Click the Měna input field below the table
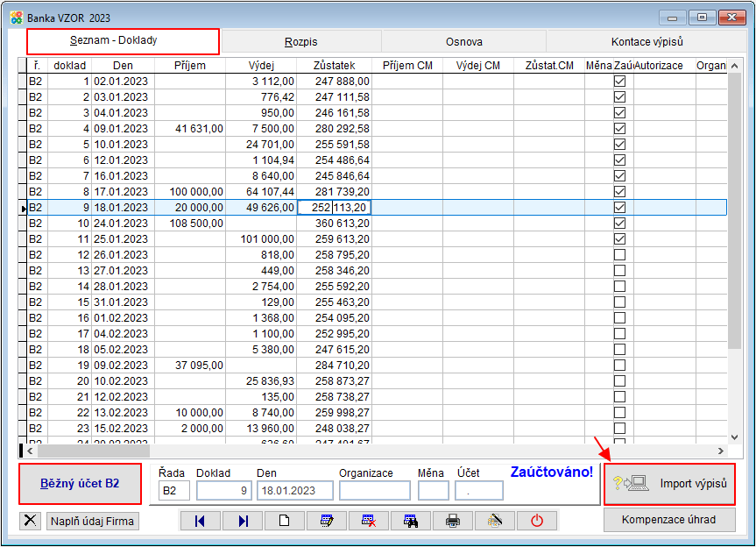 (x=434, y=491)
